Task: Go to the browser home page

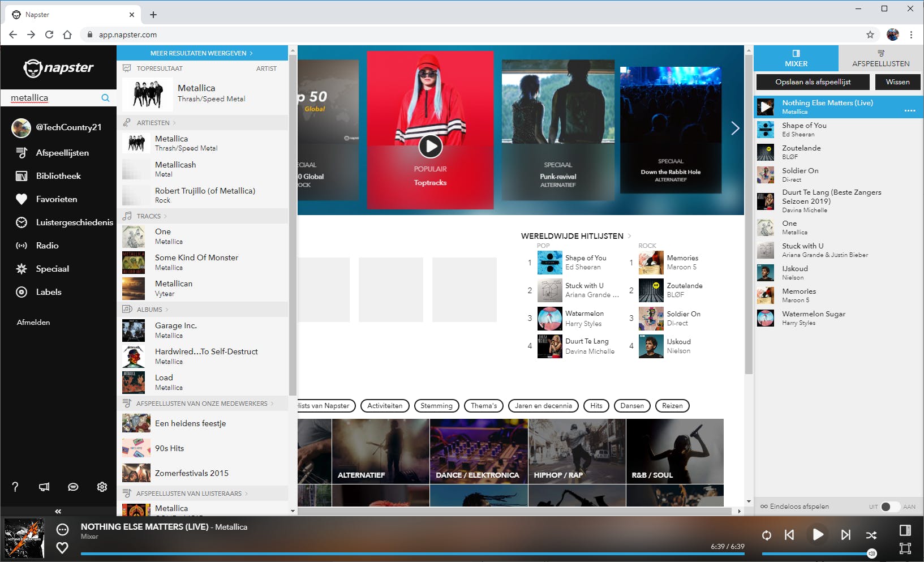Action: (x=67, y=35)
